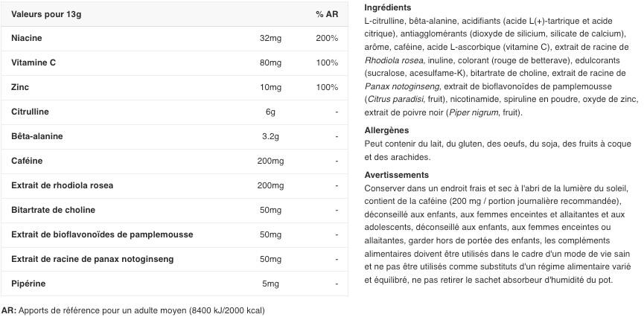This screenshot has height=320, width=644.
Task: Click the 6g value for Citrulline
Action: click(x=270, y=112)
